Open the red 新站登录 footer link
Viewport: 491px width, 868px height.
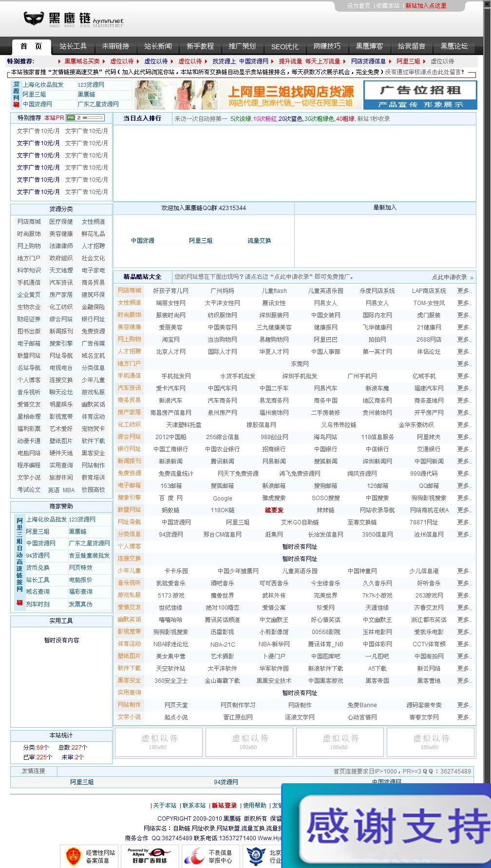click(x=224, y=806)
